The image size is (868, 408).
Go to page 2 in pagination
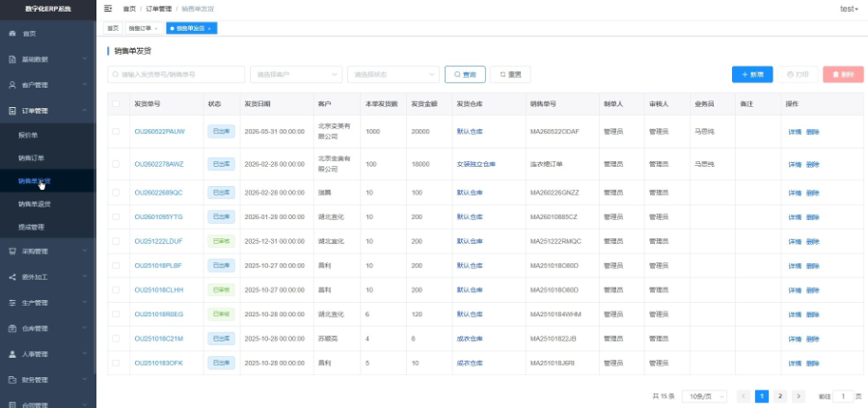780,395
